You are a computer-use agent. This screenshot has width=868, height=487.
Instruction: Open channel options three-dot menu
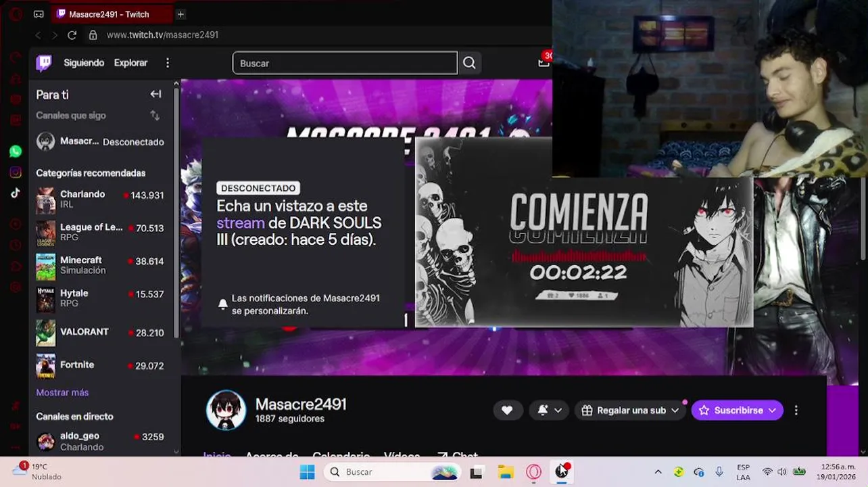pos(796,410)
